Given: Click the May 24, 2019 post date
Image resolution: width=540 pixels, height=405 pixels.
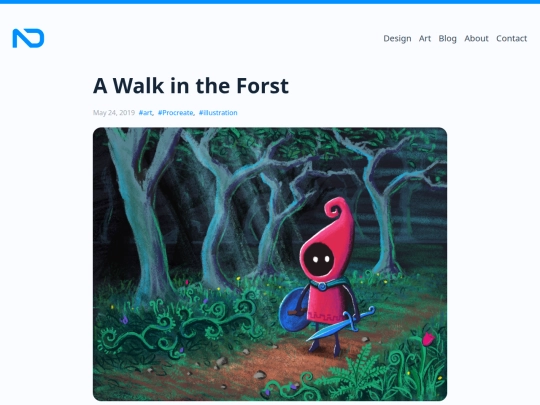Looking at the screenshot, I should [114, 113].
